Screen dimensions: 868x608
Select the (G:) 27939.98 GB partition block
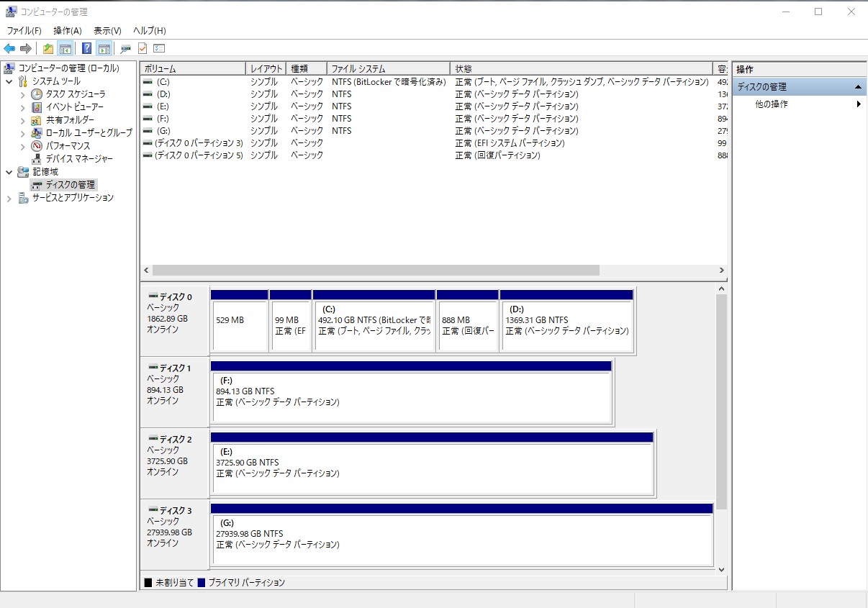(462, 534)
